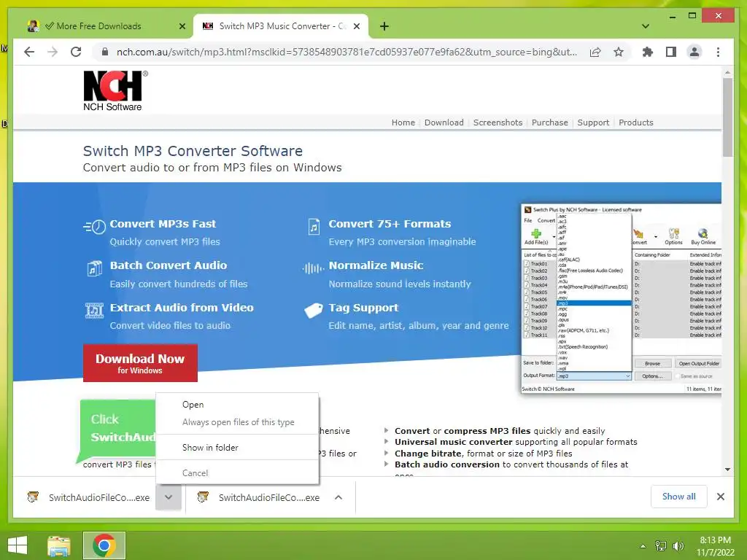The width and height of the screenshot is (747, 560).
Task: Close the Switch MP3 Music Converter tab
Action: tap(356, 26)
